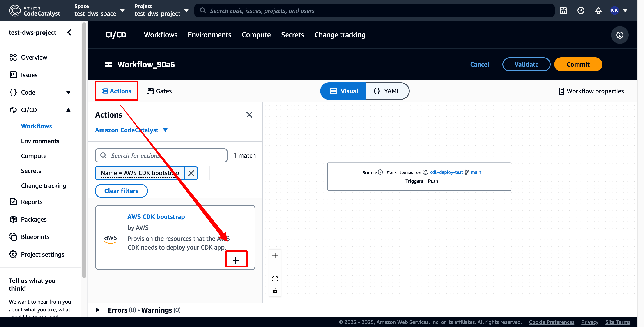Image resolution: width=644 pixels, height=327 pixels.
Task: Open the NK user avatar menu
Action: [x=614, y=11]
